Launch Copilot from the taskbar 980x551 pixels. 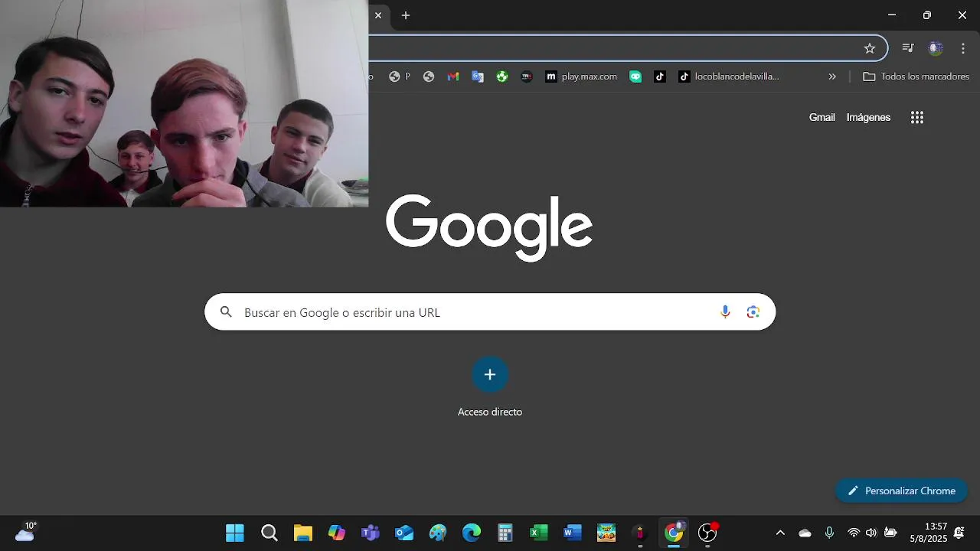point(337,533)
